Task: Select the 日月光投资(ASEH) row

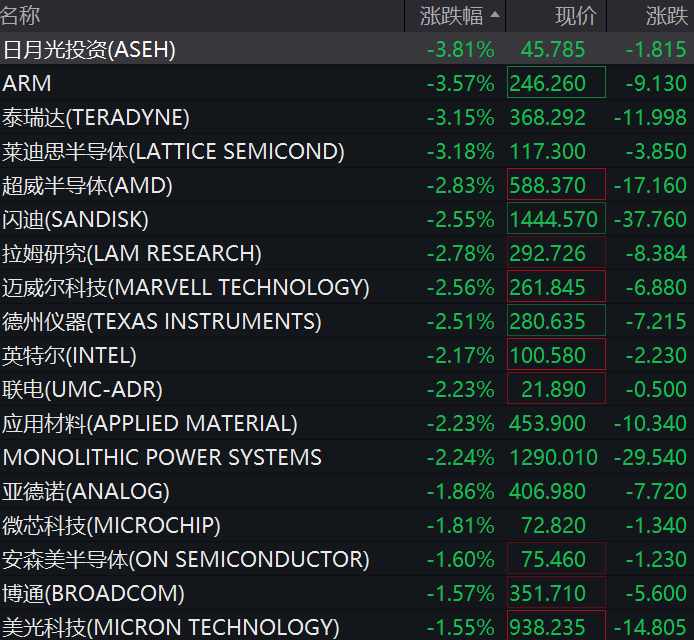Action: click(x=347, y=49)
